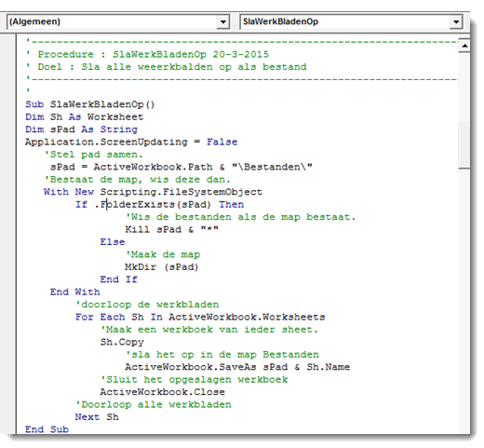Click the 'End Sub' line
The width and height of the screenshot is (484, 448).
pos(47,429)
